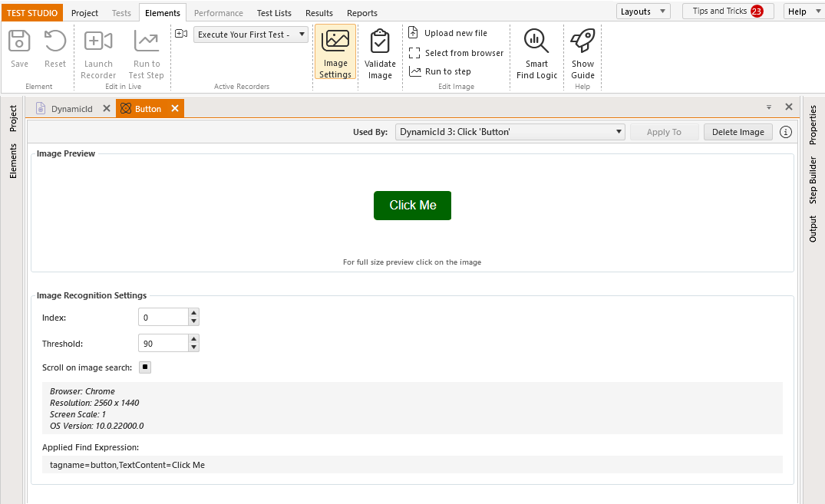Open Image Settings in the ribbon

(335, 51)
